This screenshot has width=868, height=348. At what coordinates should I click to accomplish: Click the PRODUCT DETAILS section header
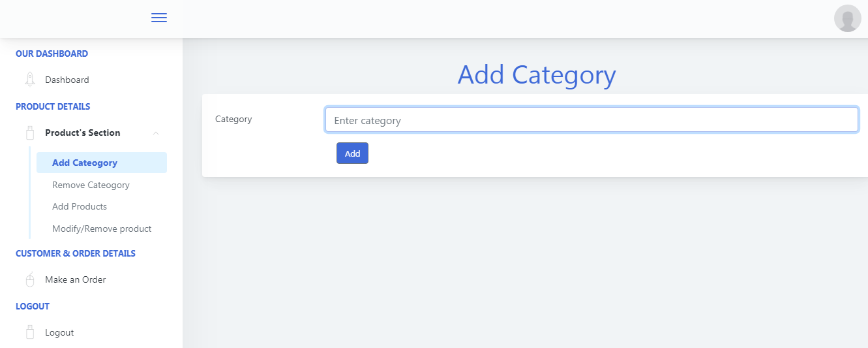pos(53,106)
